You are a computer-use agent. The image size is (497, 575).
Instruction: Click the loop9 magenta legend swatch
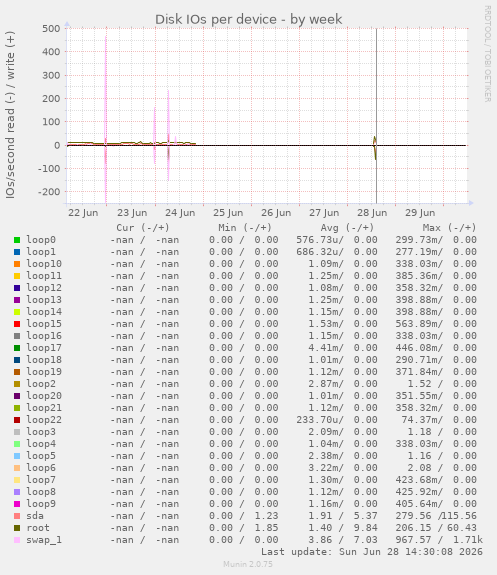pyautogui.click(x=17, y=504)
